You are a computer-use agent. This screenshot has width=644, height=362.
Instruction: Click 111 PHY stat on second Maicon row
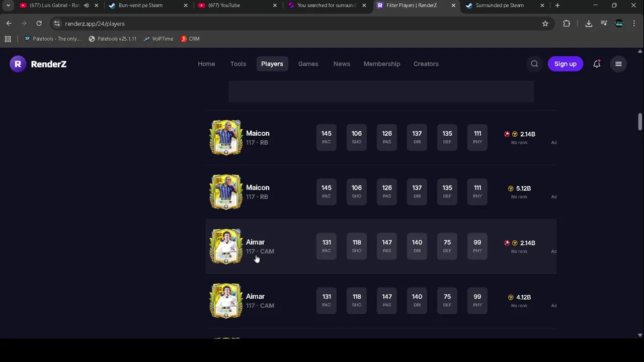coord(477,192)
